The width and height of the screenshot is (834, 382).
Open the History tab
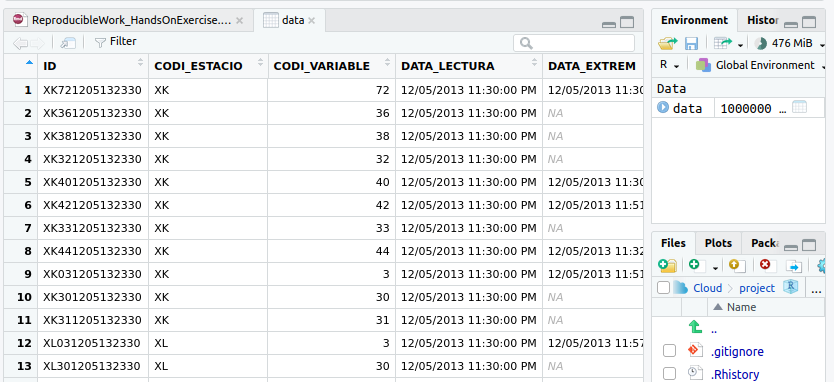[762, 20]
